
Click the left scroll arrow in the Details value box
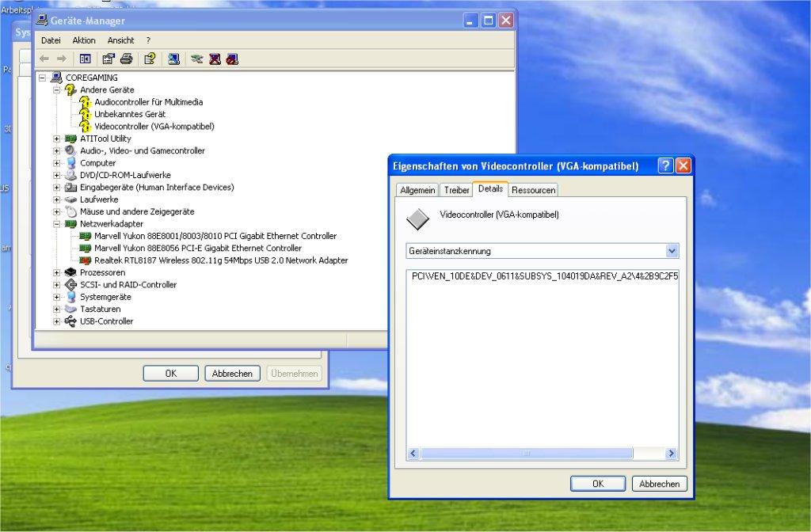pos(413,454)
